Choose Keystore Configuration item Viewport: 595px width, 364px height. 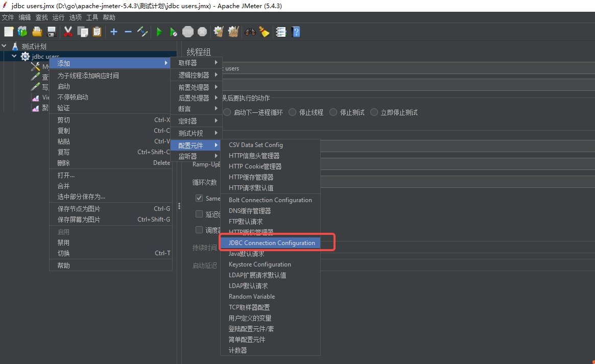tap(270, 264)
